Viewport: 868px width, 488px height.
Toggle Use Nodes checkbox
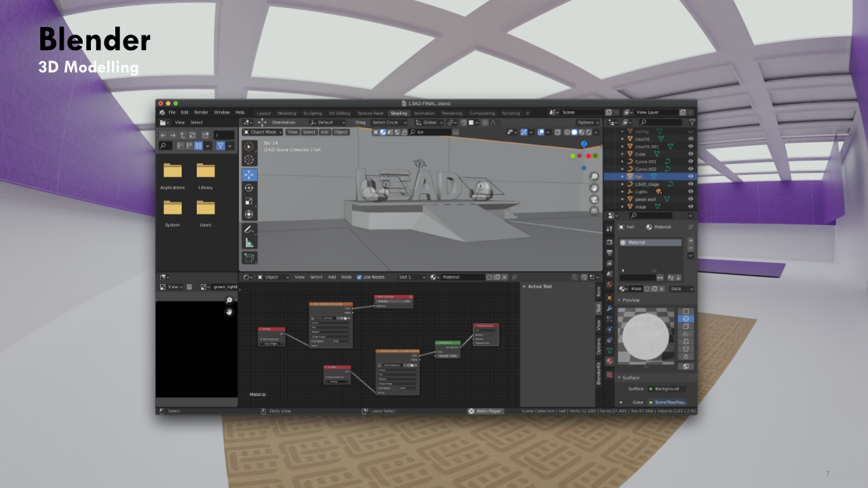(x=359, y=277)
